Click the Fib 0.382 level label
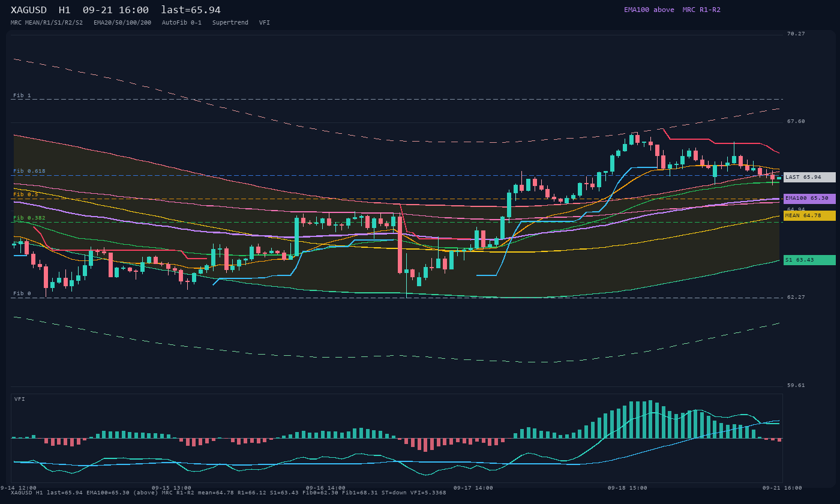 [29, 218]
